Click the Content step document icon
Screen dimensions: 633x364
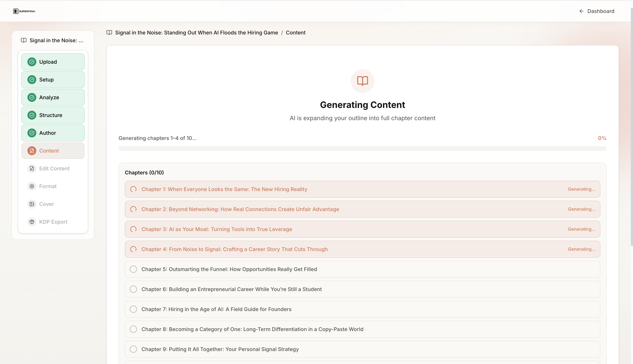(x=32, y=151)
